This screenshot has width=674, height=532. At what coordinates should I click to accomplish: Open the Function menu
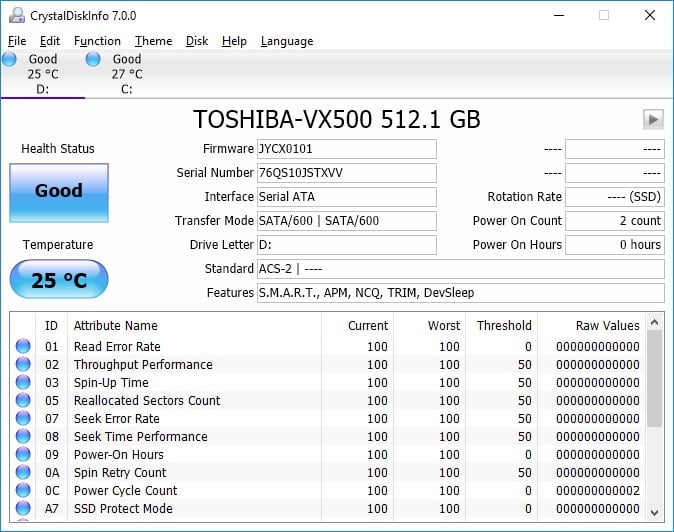(97, 41)
